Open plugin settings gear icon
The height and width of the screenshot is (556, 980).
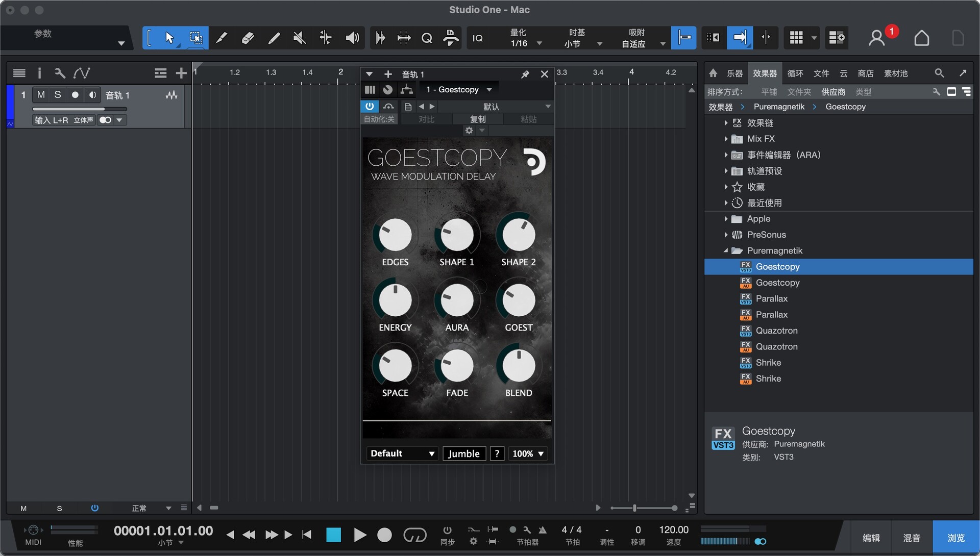[469, 131]
